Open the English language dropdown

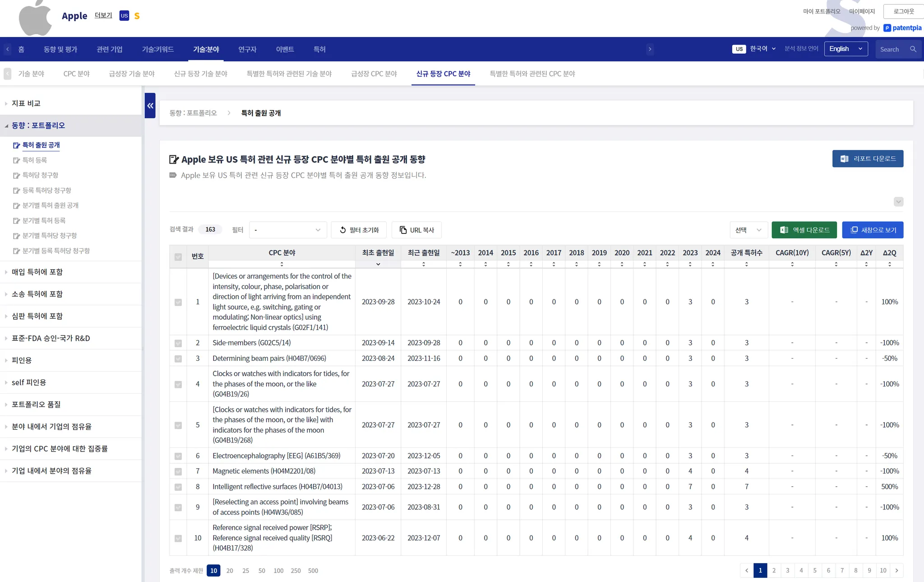point(845,49)
